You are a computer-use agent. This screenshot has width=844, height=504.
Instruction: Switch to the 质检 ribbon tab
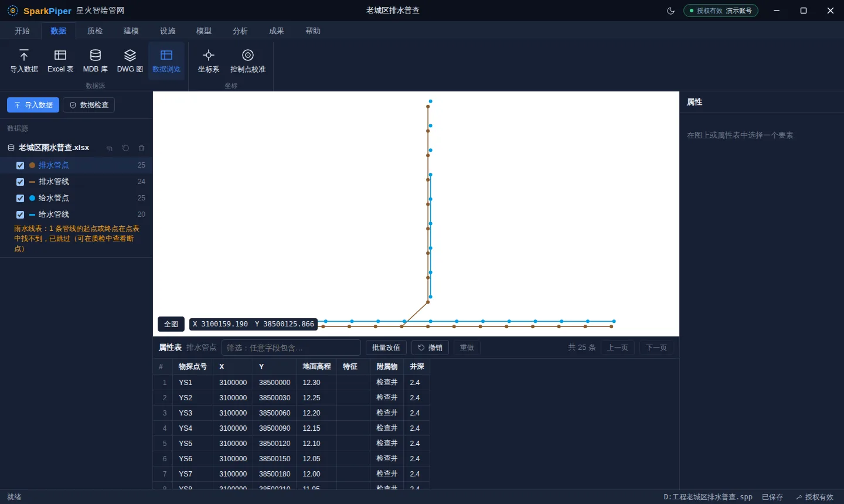[95, 30]
